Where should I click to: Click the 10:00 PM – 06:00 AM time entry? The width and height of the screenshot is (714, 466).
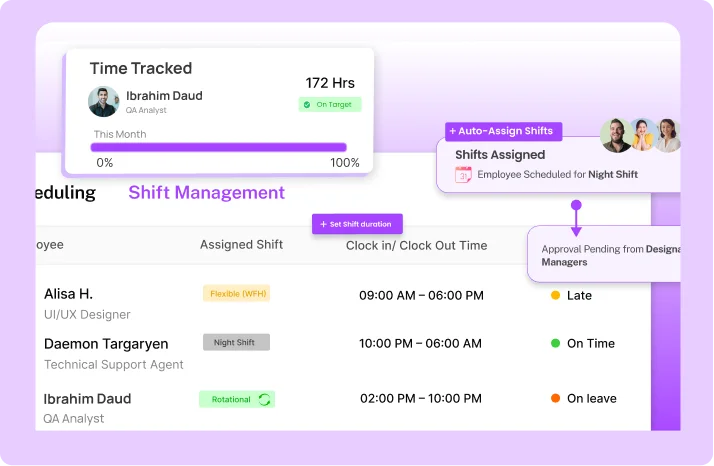pos(421,343)
